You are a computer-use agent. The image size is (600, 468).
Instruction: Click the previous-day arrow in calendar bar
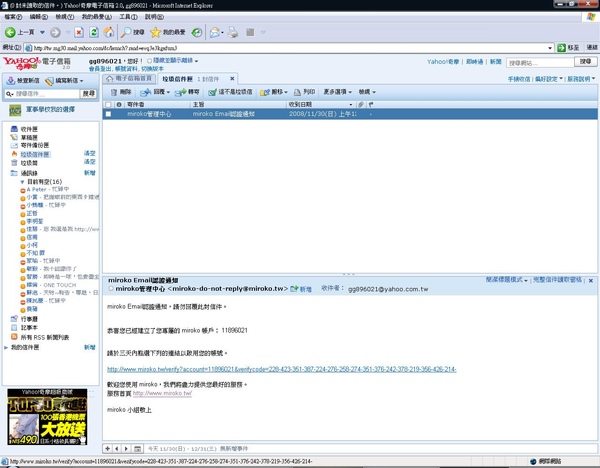pos(117,448)
